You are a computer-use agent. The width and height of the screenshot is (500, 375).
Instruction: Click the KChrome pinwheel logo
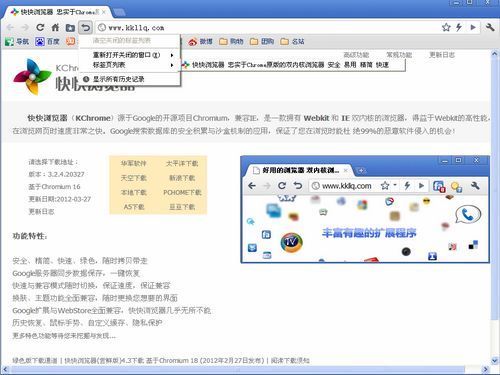pos(32,76)
